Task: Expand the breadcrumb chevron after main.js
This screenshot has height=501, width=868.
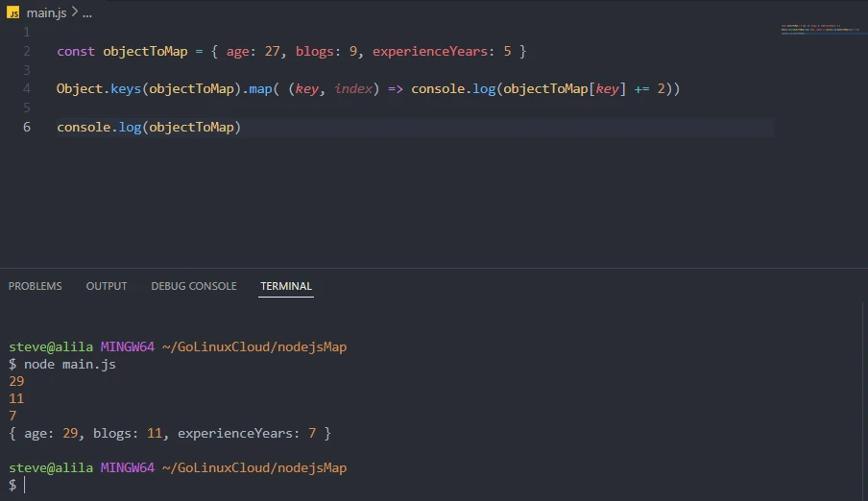Action: pyautogui.click(x=74, y=13)
